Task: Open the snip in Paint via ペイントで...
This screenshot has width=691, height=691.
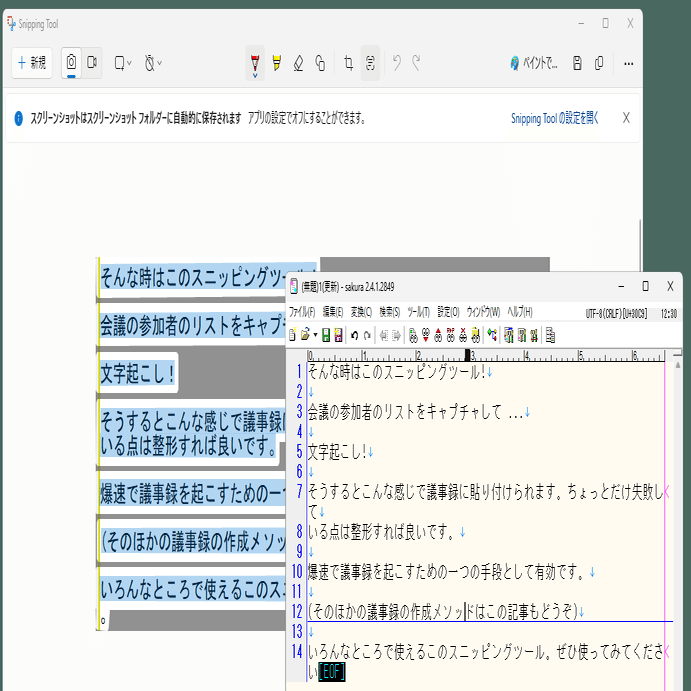Action: pyautogui.click(x=534, y=63)
